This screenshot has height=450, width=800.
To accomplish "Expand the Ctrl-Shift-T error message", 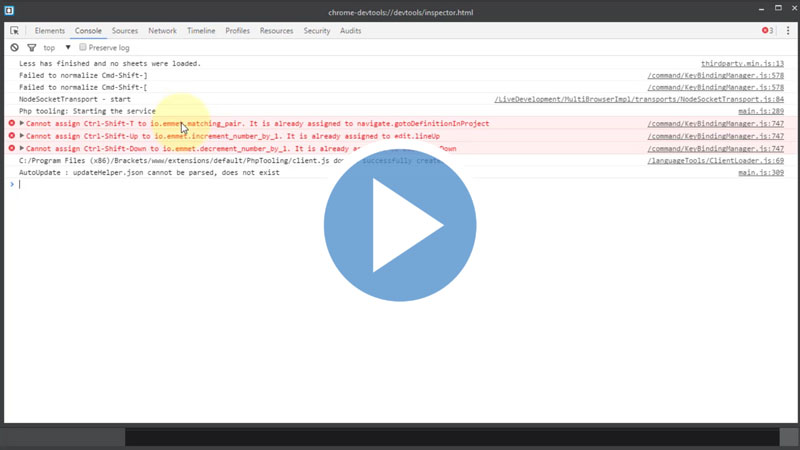I will [21, 123].
